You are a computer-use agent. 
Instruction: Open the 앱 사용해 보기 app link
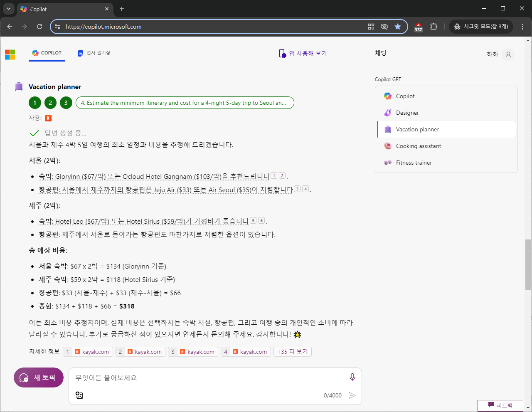[x=303, y=53]
